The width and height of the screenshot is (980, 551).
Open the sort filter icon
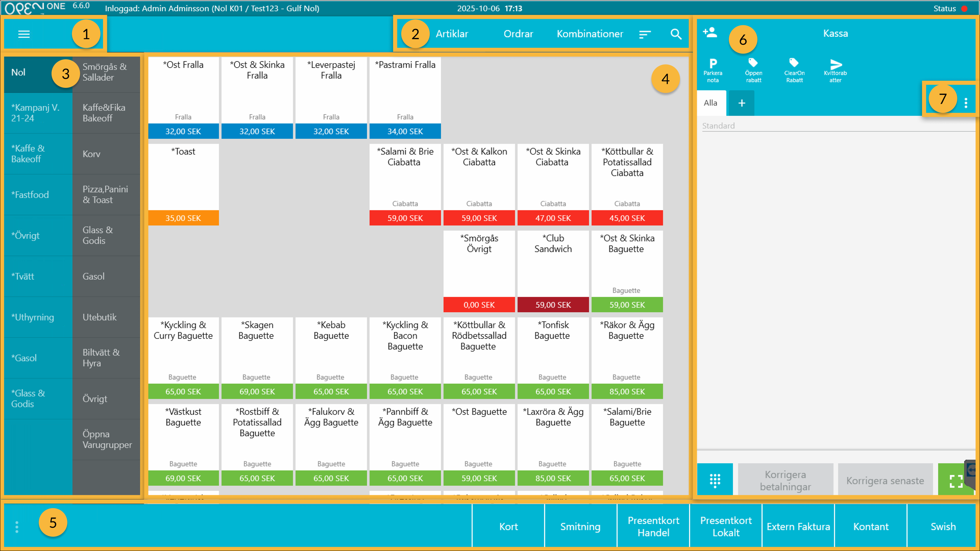(645, 34)
